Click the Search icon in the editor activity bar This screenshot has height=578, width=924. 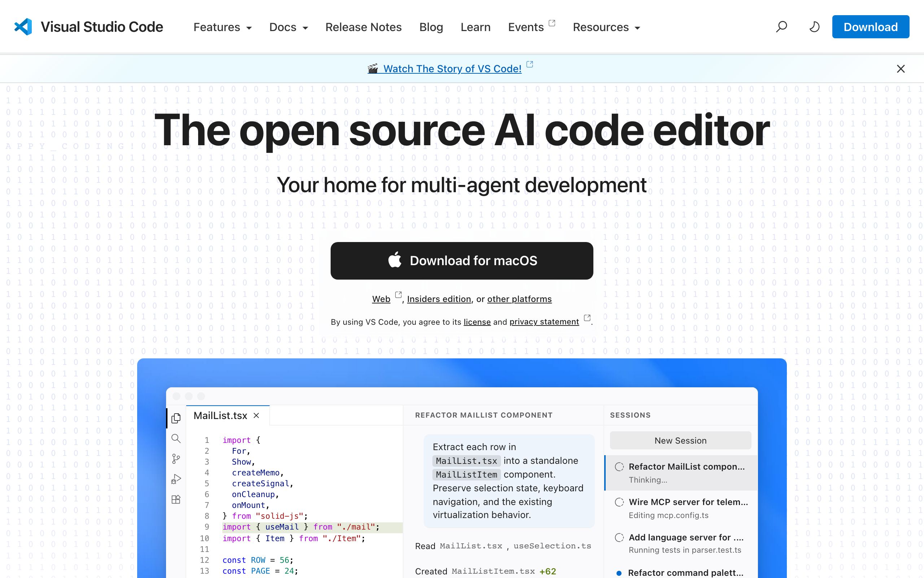176,439
